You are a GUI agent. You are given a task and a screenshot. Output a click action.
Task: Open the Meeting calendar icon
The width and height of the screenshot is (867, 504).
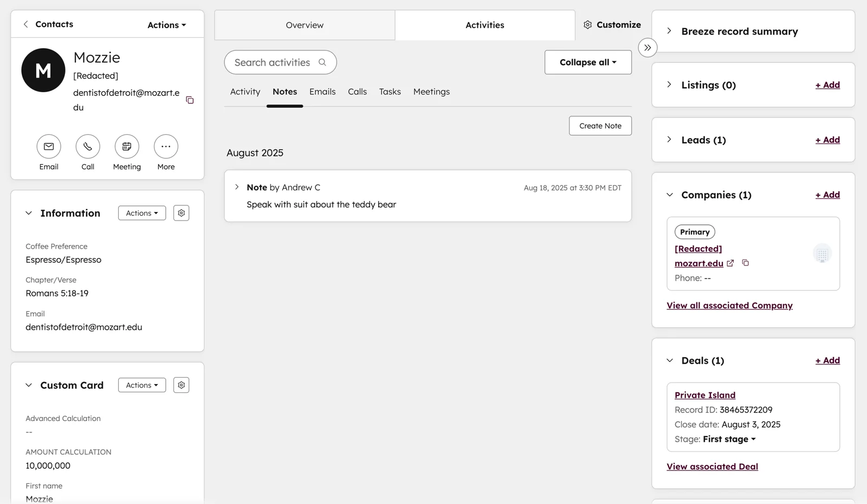127,146
